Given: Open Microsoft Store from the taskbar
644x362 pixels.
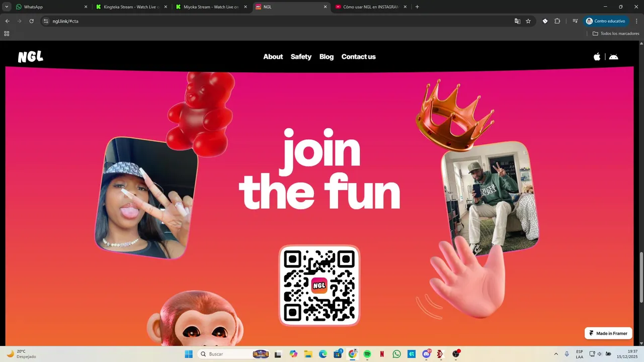Looking at the screenshot, I should [x=338, y=354].
